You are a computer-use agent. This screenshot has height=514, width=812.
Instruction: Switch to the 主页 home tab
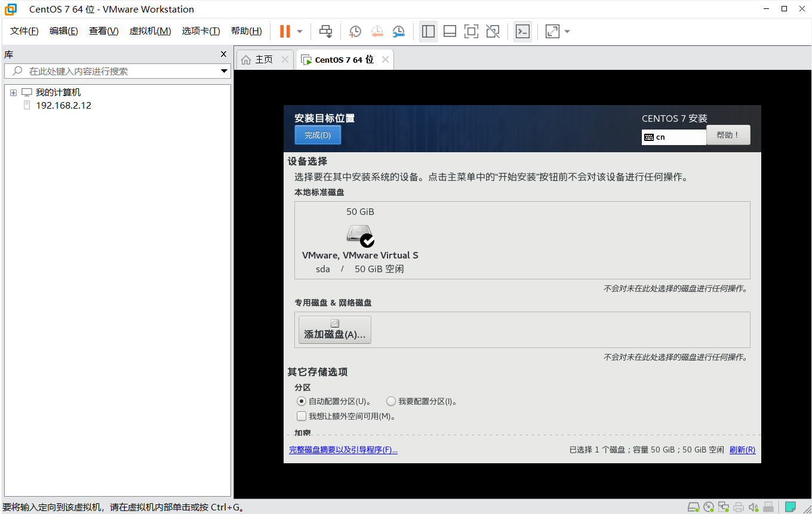click(257, 60)
